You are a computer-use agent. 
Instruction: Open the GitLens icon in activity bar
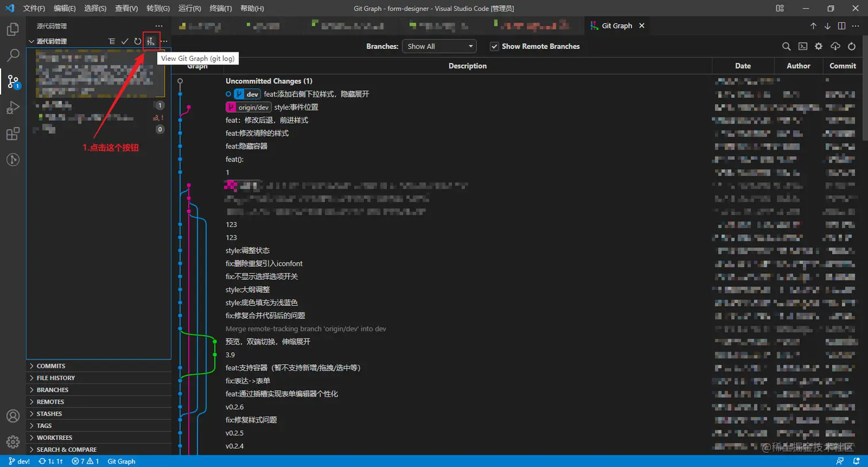coord(13,160)
